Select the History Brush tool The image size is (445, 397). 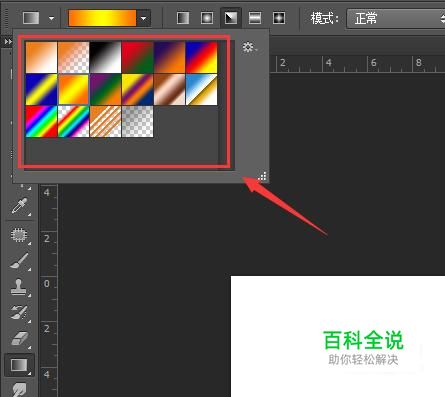(19, 313)
